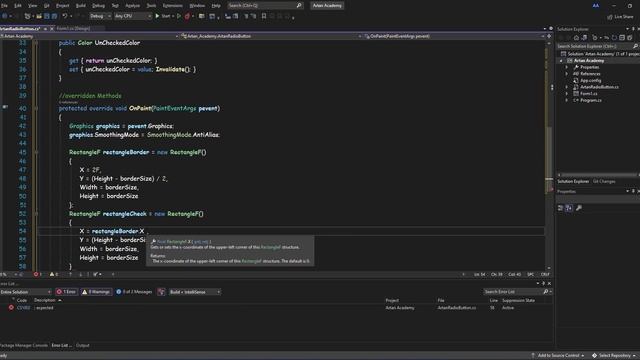The width and height of the screenshot is (640, 360).
Task: Expand the Program.cs node
Action: tap(567, 100)
